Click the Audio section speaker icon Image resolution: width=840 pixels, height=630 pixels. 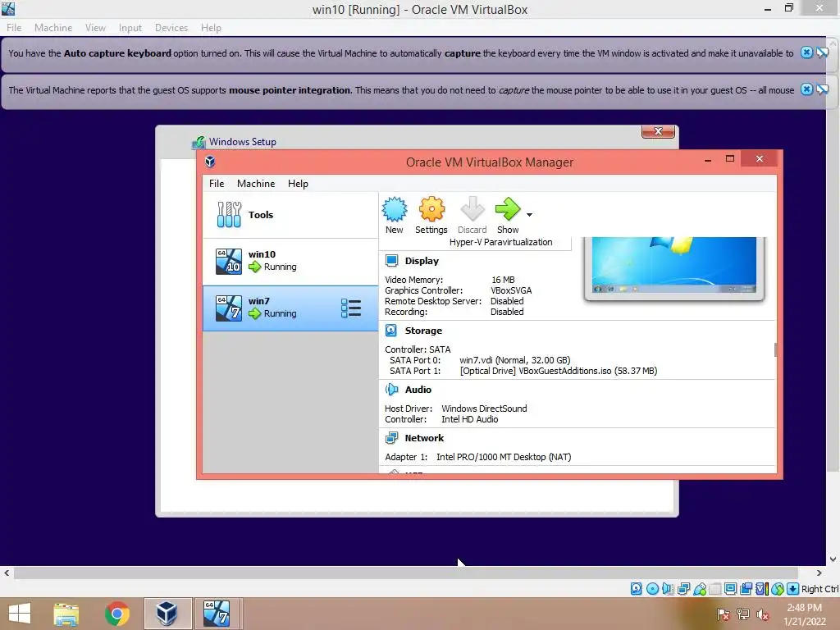pyautogui.click(x=391, y=390)
